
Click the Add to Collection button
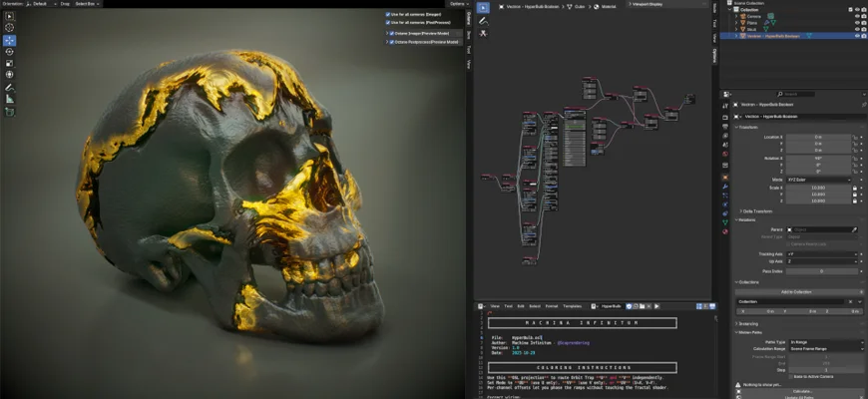798,291
